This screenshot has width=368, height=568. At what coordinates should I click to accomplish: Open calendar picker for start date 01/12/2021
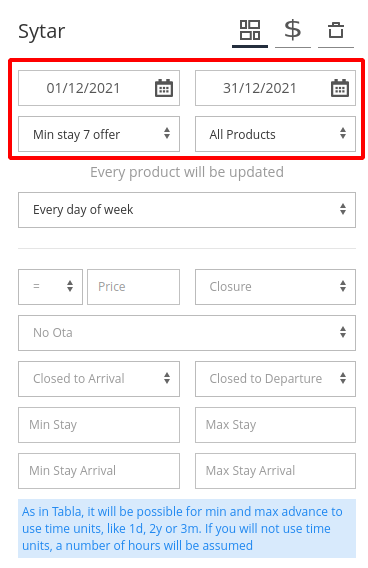tap(164, 88)
